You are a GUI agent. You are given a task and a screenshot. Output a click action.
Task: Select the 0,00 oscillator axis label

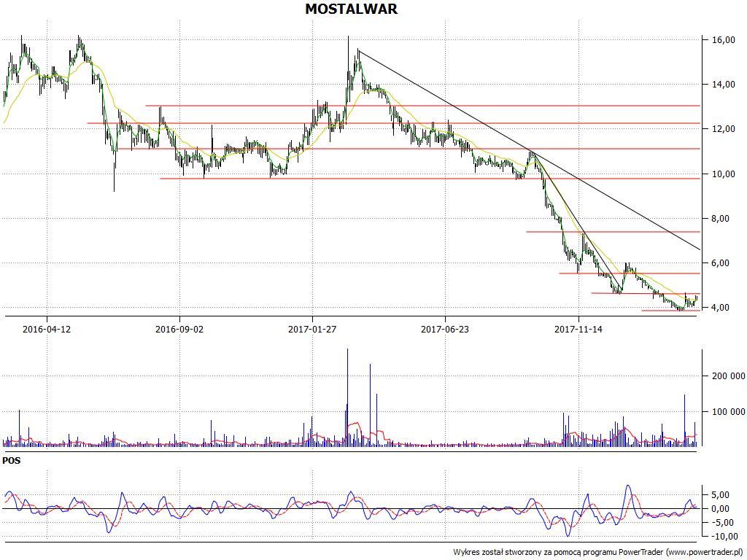(720, 509)
